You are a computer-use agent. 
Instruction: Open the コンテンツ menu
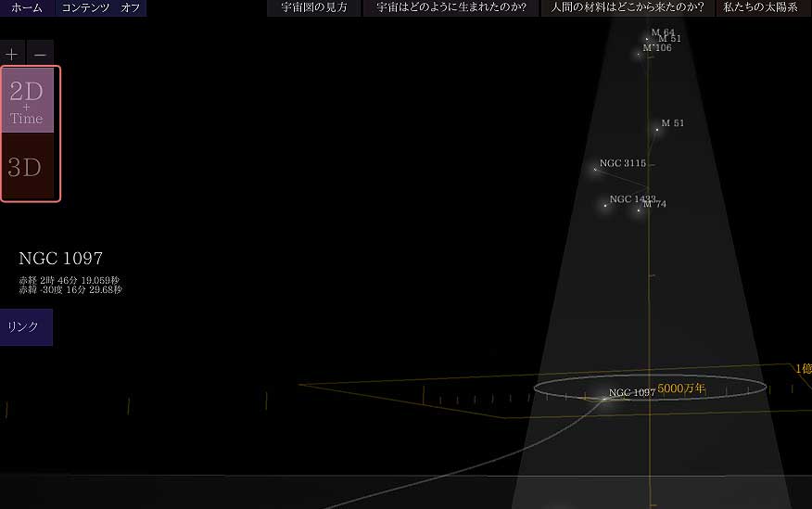coord(85,7)
